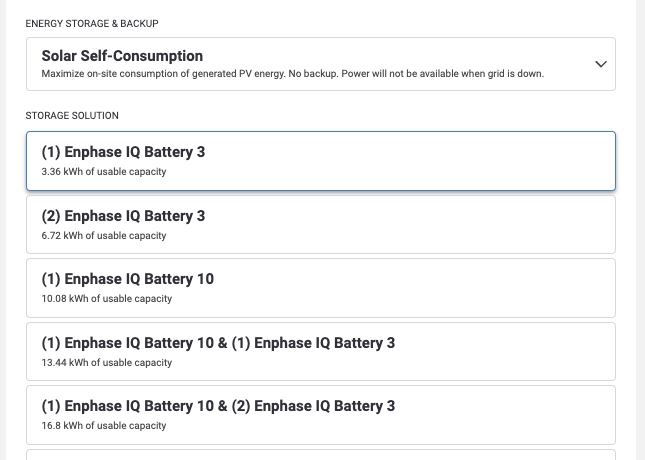Click the partially visible card below 16.8 kWh
645x460 pixels.
pos(321,455)
